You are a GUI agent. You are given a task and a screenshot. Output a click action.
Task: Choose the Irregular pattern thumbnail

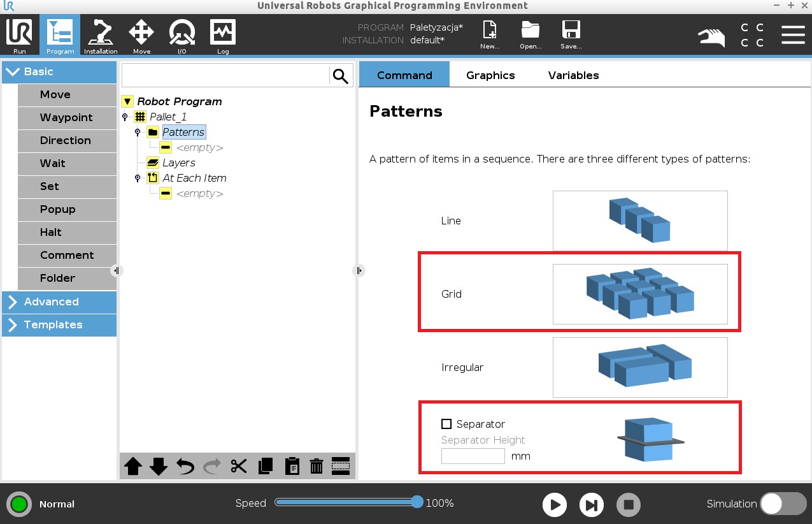pyautogui.click(x=640, y=367)
